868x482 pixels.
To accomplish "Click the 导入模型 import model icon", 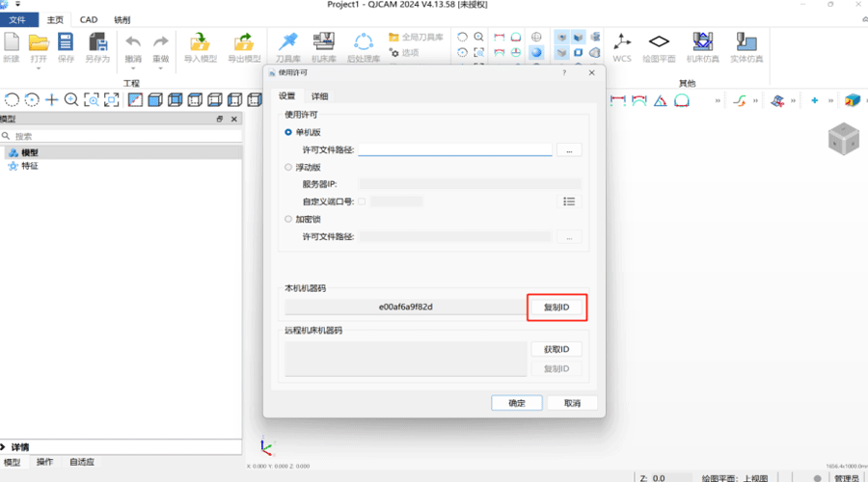I will pyautogui.click(x=200, y=43).
